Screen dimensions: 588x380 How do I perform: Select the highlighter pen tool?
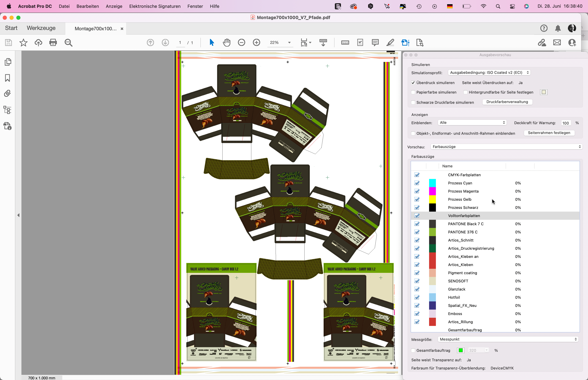[390, 43]
